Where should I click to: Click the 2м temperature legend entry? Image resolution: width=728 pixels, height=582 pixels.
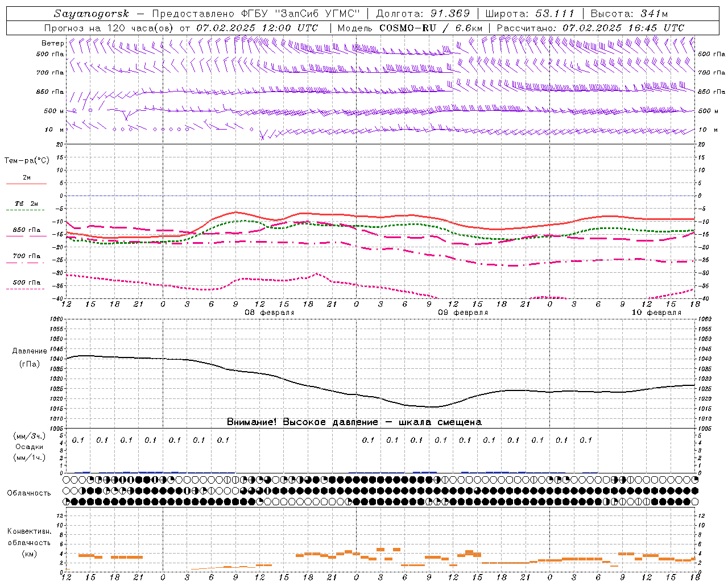point(27,177)
